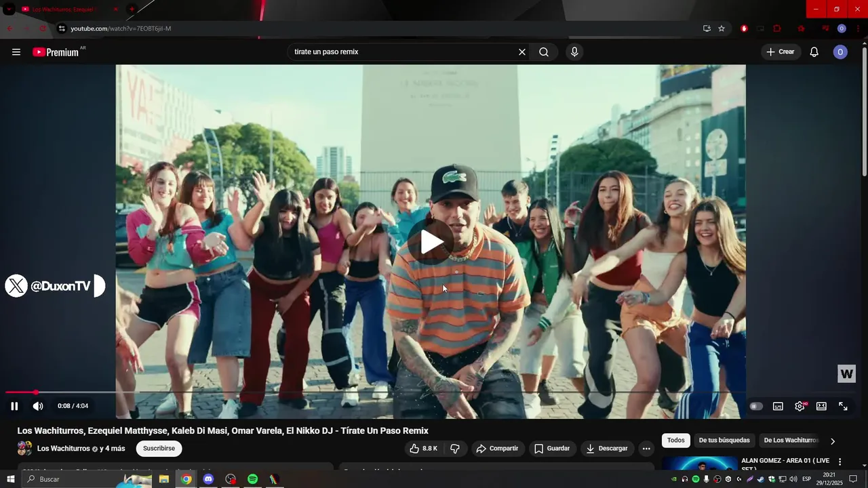This screenshot has height=488, width=868.
Task: Open the Chrome three-dot menu
Action: pyautogui.click(x=858, y=28)
